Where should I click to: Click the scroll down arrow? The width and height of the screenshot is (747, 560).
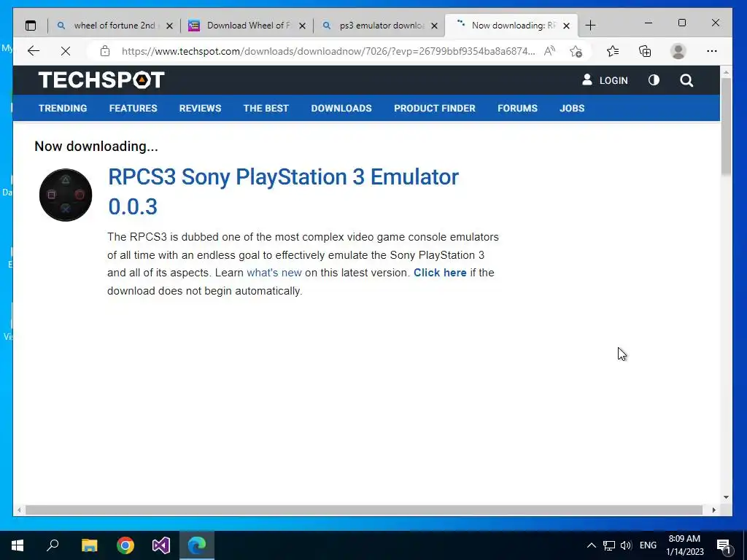726,497
